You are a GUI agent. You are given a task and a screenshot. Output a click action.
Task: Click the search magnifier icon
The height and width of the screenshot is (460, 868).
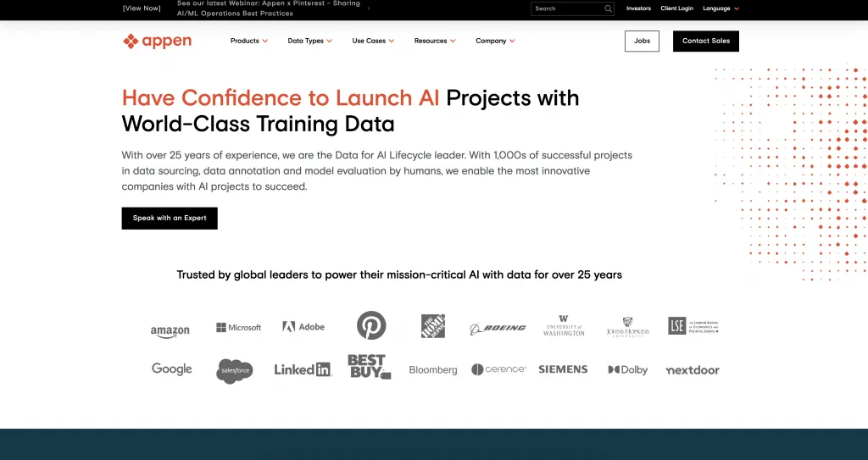(x=608, y=8)
